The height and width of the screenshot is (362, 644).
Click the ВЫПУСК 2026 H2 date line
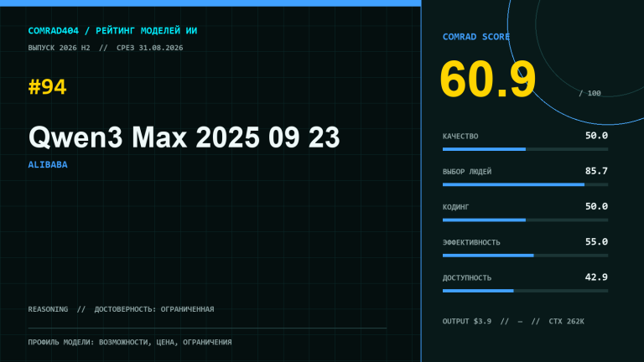[106, 48]
